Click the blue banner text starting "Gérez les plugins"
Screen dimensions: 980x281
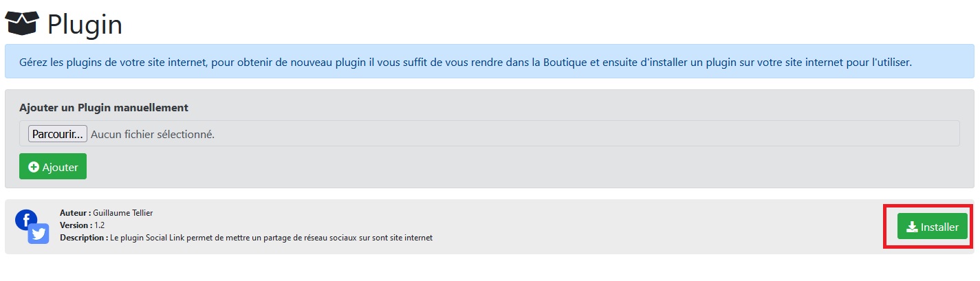pyautogui.click(x=275, y=62)
